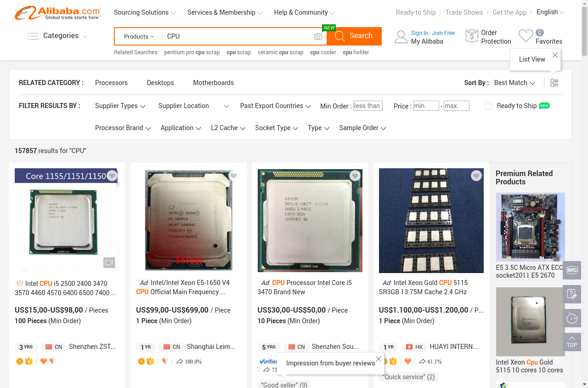Open image search camera icon
The height and width of the screenshot is (388, 588).
pos(318,36)
